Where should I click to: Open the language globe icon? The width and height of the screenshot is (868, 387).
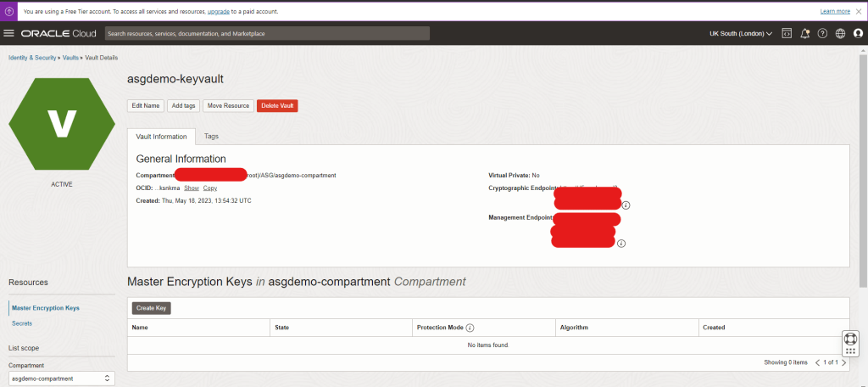tap(840, 33)
